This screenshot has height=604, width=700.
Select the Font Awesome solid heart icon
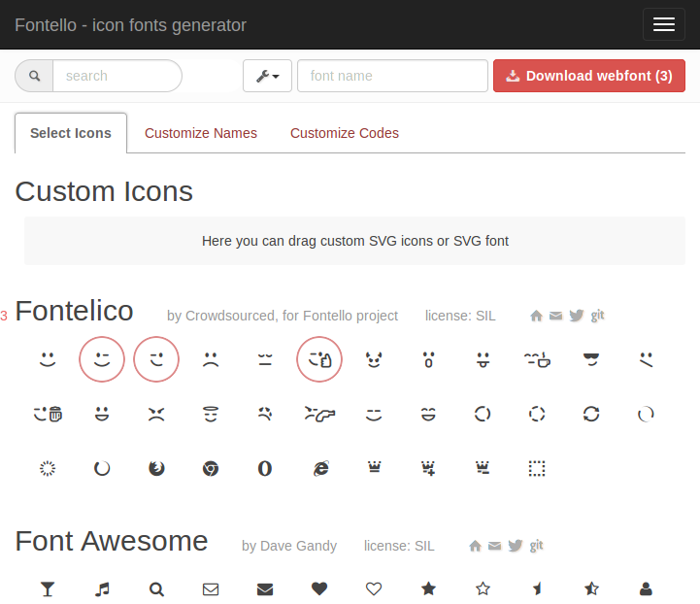click(x=319, y=588)
